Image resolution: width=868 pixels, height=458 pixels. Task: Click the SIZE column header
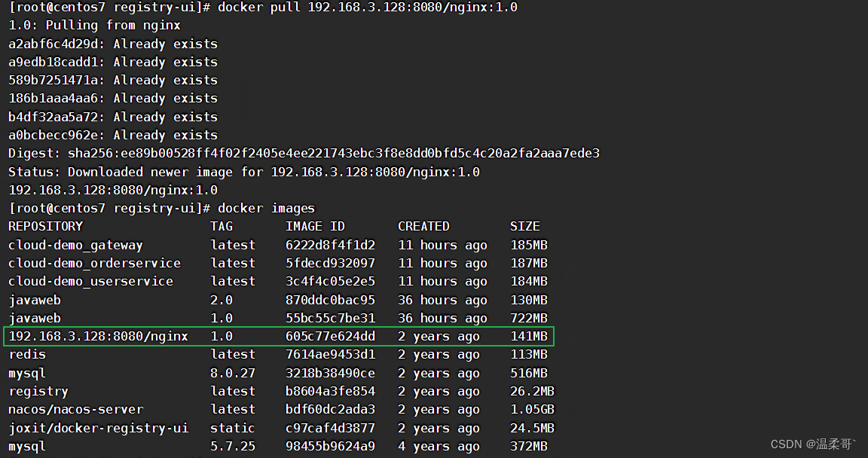pos(524,226)
